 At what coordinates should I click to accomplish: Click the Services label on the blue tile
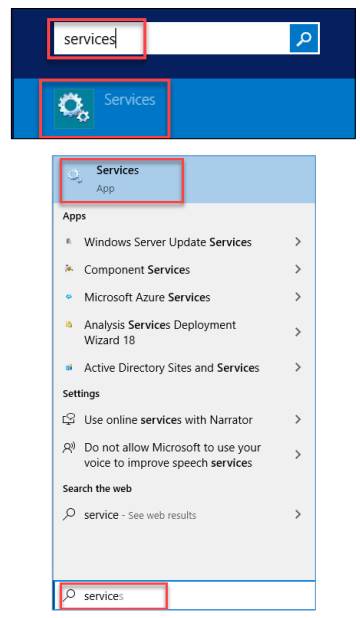point(130,100)
